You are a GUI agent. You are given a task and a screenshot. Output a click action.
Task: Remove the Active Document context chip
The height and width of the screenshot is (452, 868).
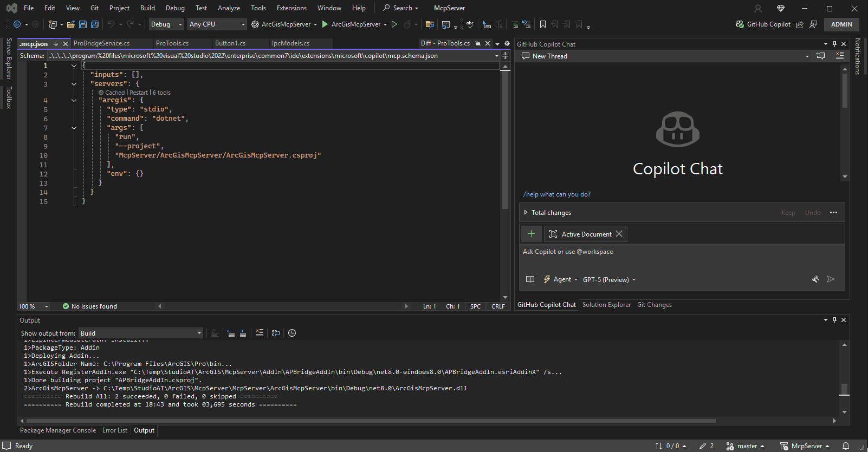tap(619, 234)
